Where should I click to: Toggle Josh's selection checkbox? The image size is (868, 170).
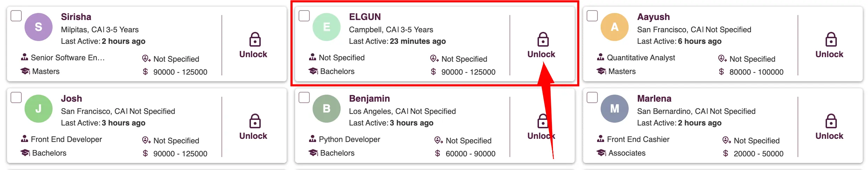click(x=16, y=97)
